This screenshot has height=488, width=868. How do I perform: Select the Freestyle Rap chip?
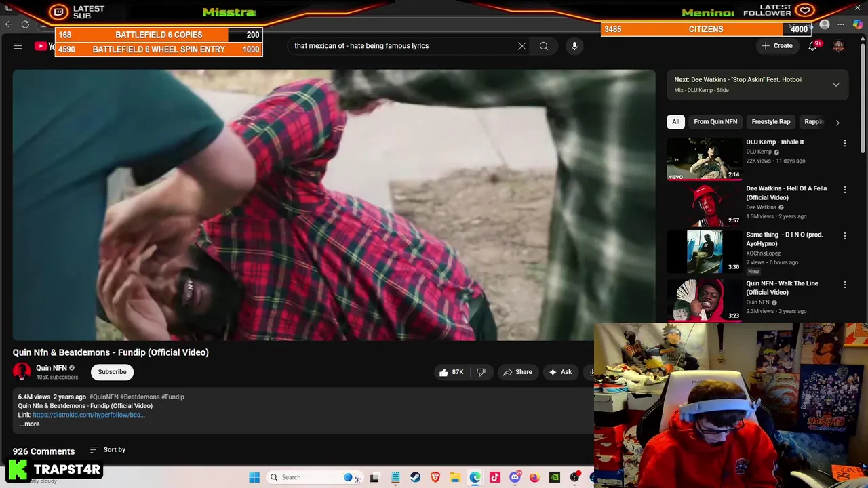click(x=771, y=122)
